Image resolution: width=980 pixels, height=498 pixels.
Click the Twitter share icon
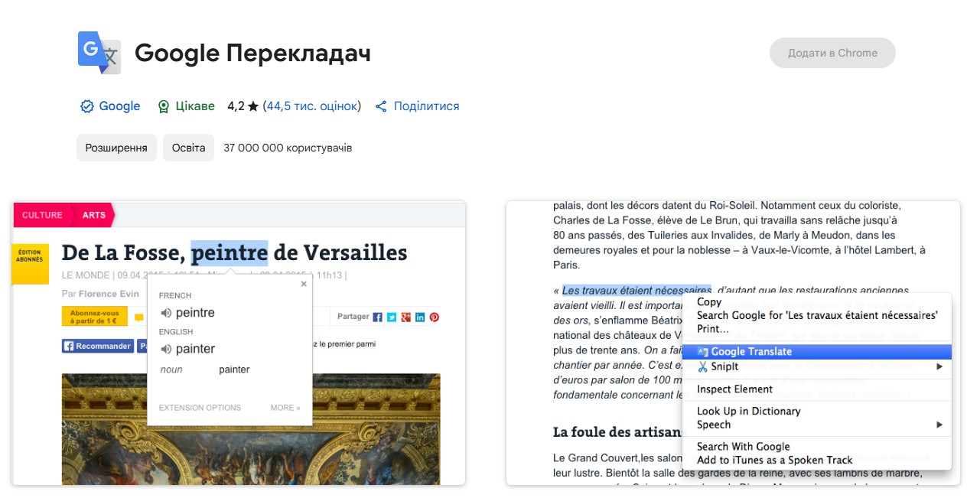[x=392, y=317]
